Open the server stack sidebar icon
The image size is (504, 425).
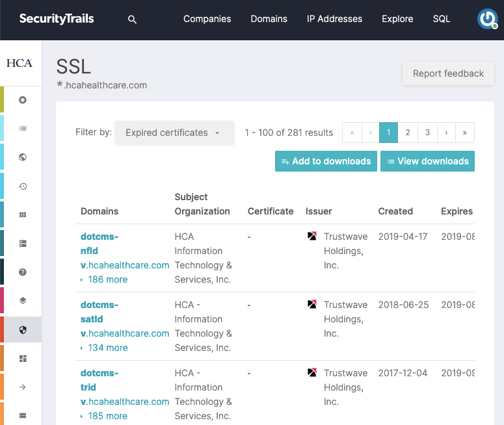(23, 244)
